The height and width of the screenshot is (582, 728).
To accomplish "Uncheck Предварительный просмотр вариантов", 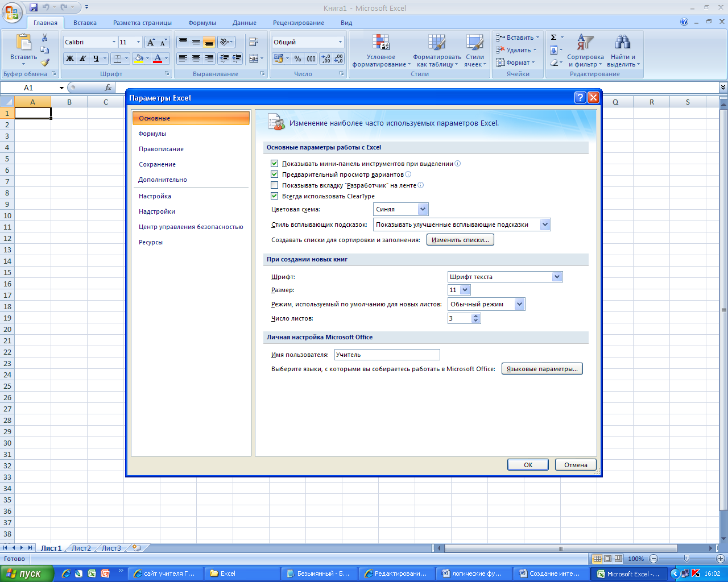I will click(x=275, y=174).
